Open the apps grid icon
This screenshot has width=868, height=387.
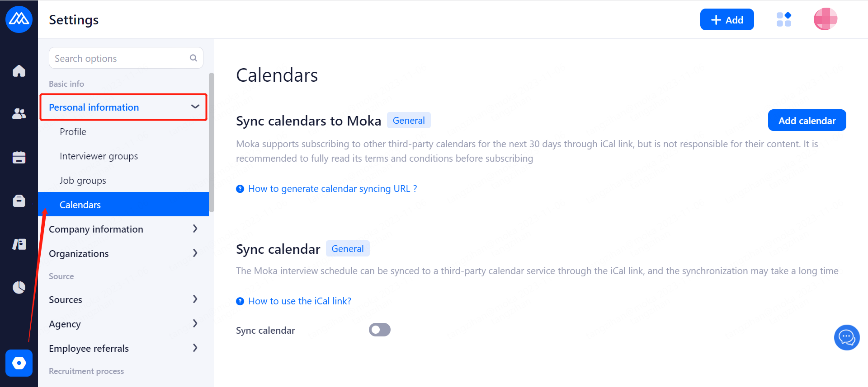click(x=783, y=19)
